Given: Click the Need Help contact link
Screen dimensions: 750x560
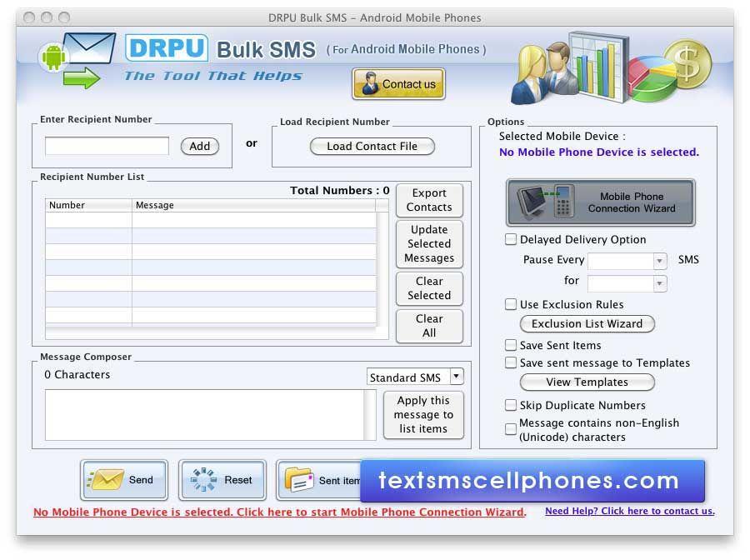Looking at the screenshot, I should [x=630, y=511].
